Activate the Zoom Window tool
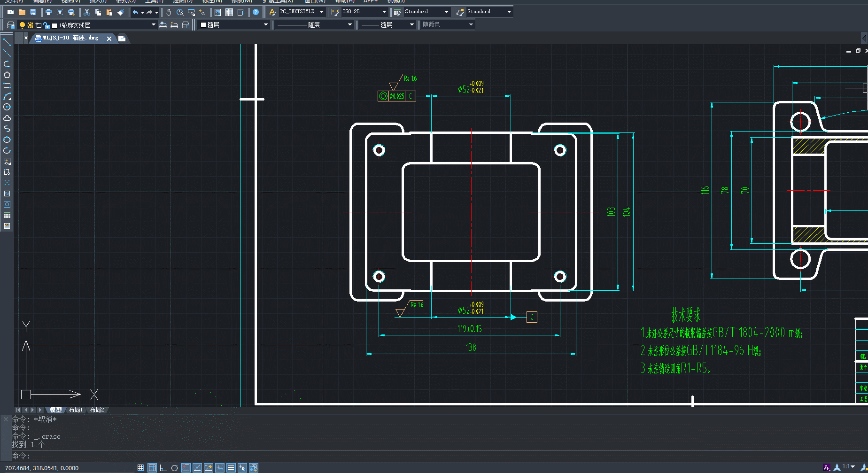Viewport: 868px width, 473px height. 191,12
